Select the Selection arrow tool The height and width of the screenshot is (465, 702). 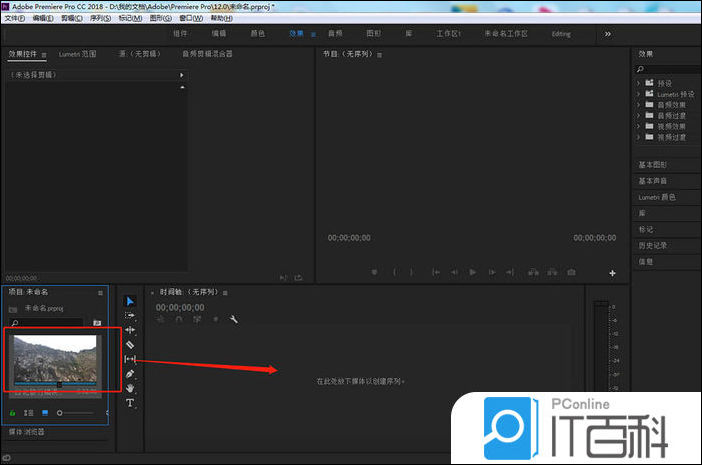tap(130, 300)
